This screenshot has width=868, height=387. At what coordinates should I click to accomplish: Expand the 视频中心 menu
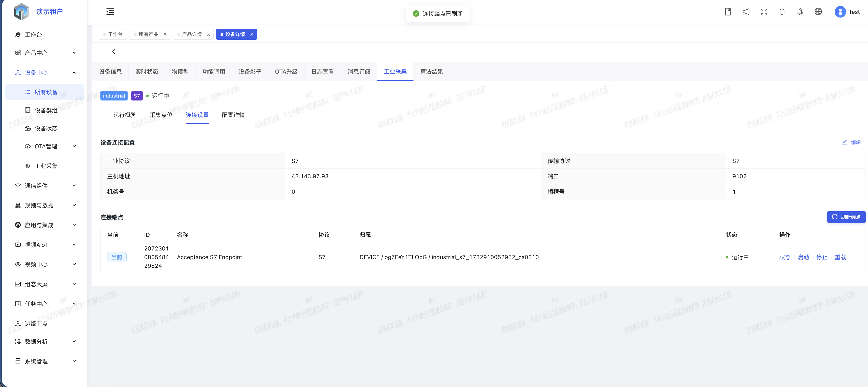pos(44,264)
